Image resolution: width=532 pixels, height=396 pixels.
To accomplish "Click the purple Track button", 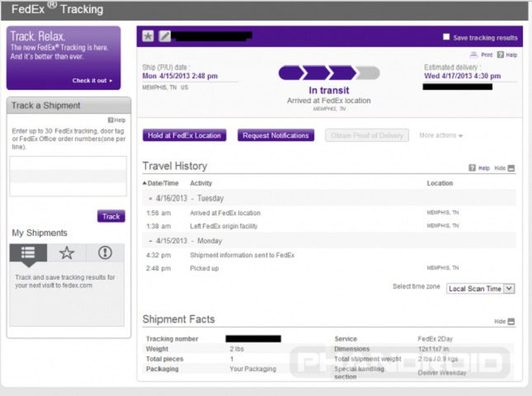I will pos(111,216).
